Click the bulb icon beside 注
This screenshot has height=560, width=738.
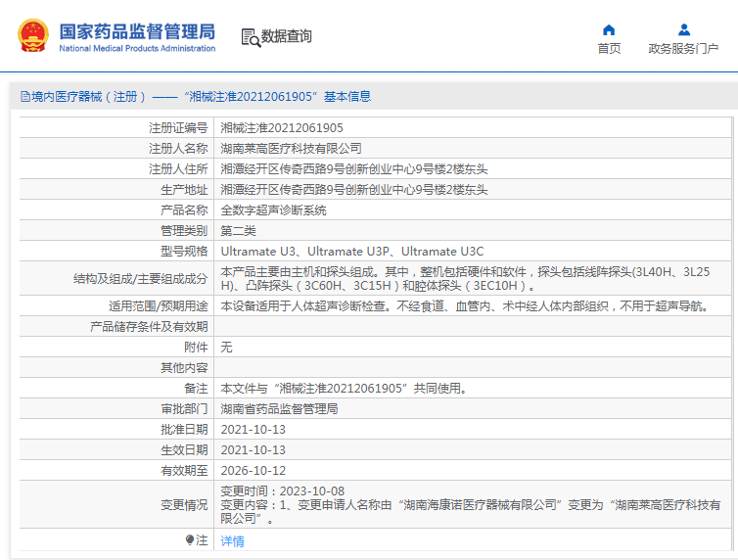[190, 539]
